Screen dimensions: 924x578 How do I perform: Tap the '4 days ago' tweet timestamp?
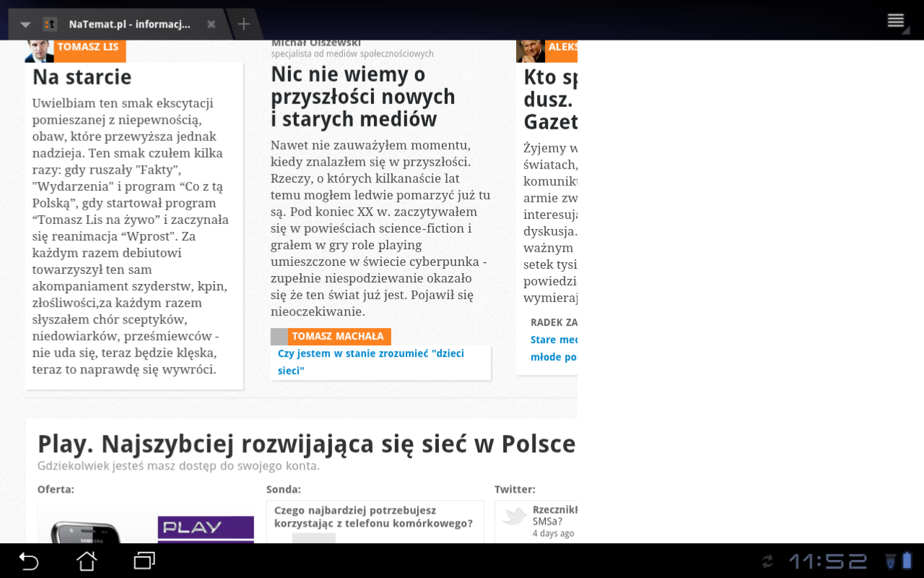pyautogui.click(x=553, y=533)
